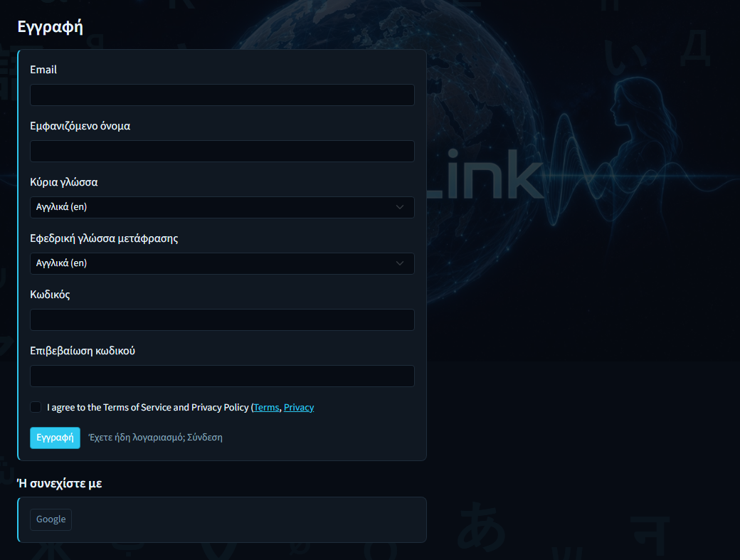The image size is (740, 560).
Task: Click the Ή συνεχίστε με heading
Action: (x=60, y=484)
